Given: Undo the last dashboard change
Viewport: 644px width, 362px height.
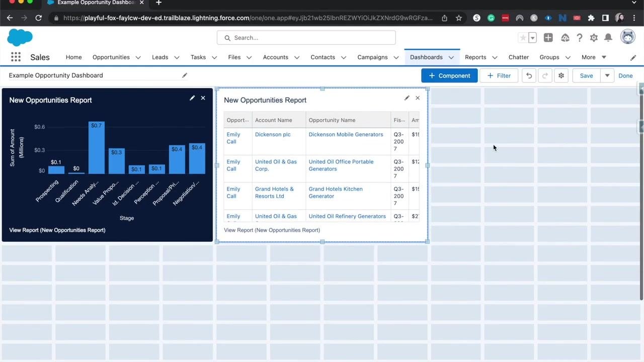Looking at the screenshot, I should point(529,76).
